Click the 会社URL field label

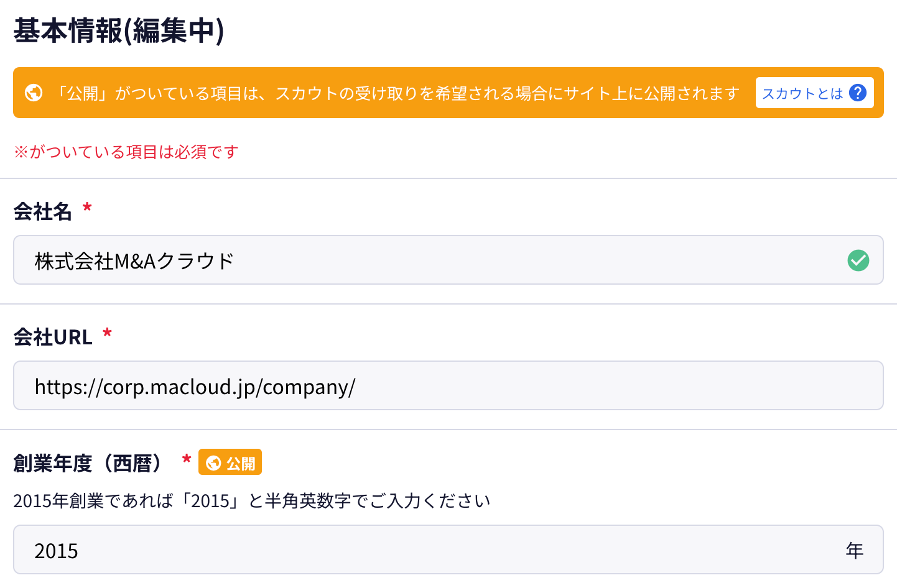tap(53, 337)
